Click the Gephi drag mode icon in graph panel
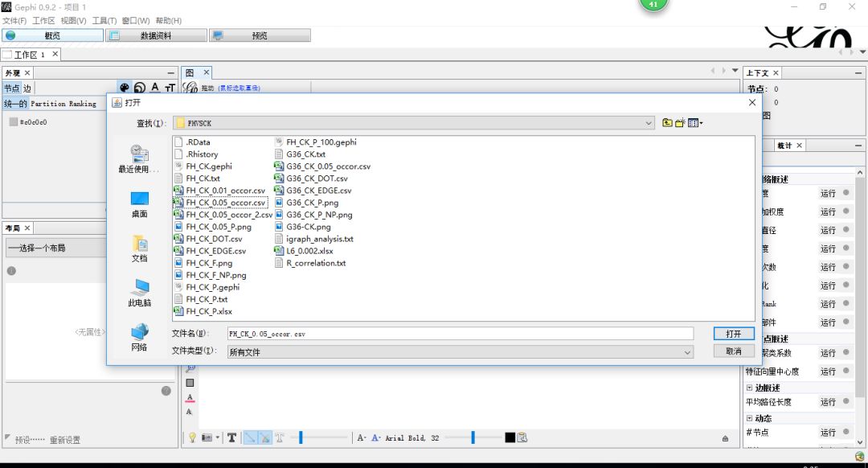868x468 pixels. pos(190,88)
